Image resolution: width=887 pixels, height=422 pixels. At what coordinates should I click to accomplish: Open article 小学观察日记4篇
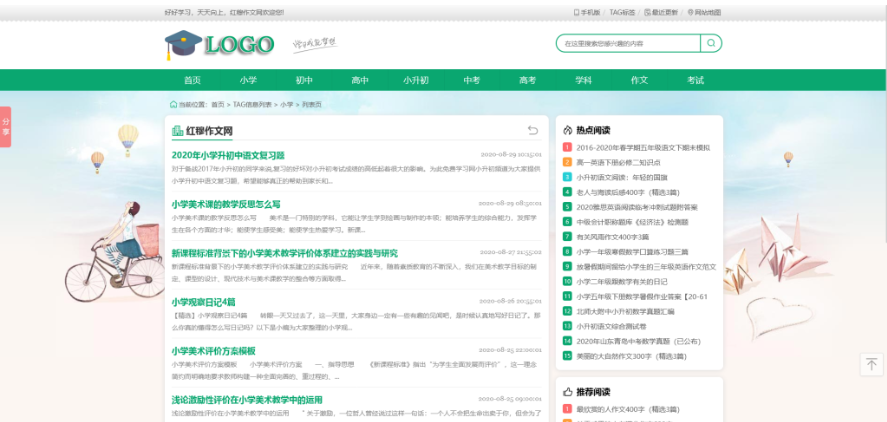[x=203, y=301]
